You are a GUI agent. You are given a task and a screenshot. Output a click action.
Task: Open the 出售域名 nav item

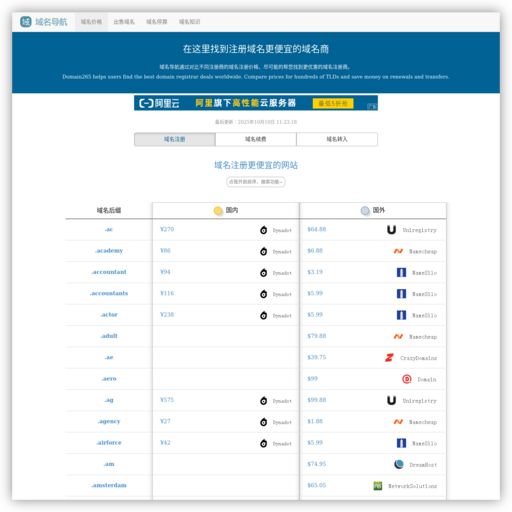[x=124, y=22]
